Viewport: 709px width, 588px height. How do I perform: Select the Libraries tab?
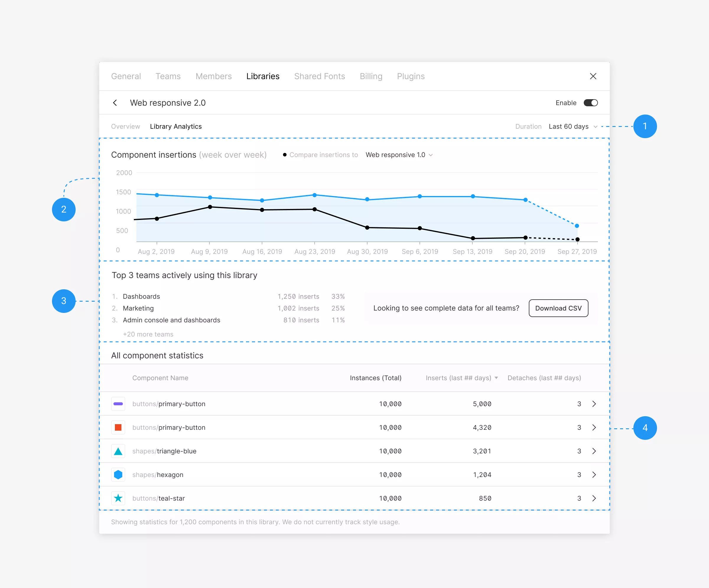click(x=263, y=76)
